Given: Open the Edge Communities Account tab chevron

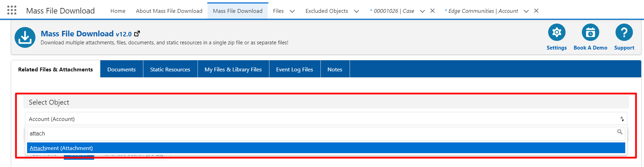Looking at the screenshot, I should 526,11.
